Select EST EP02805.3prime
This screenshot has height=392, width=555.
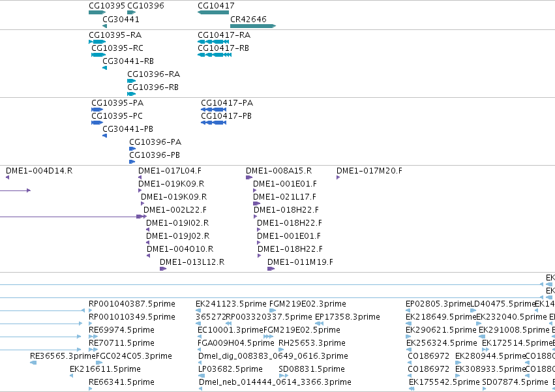pyautogui.click(x=438, y=304)
